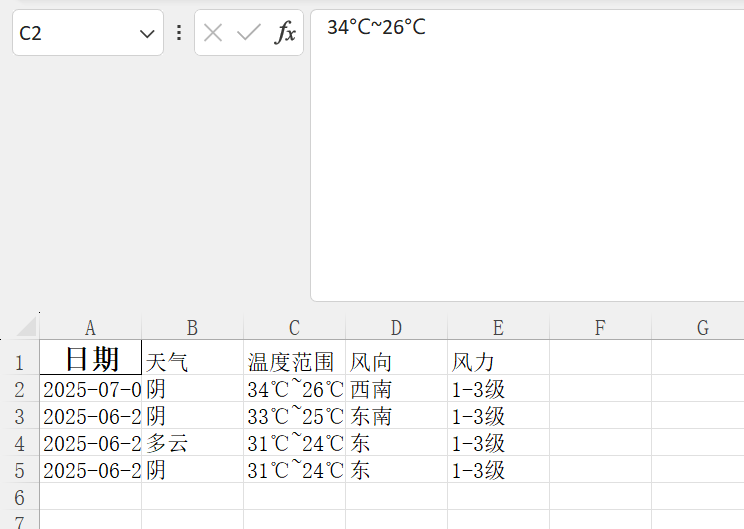Screen dimensions: 744x529
Task: Select column F header
Action: click(x=600, y=328)
